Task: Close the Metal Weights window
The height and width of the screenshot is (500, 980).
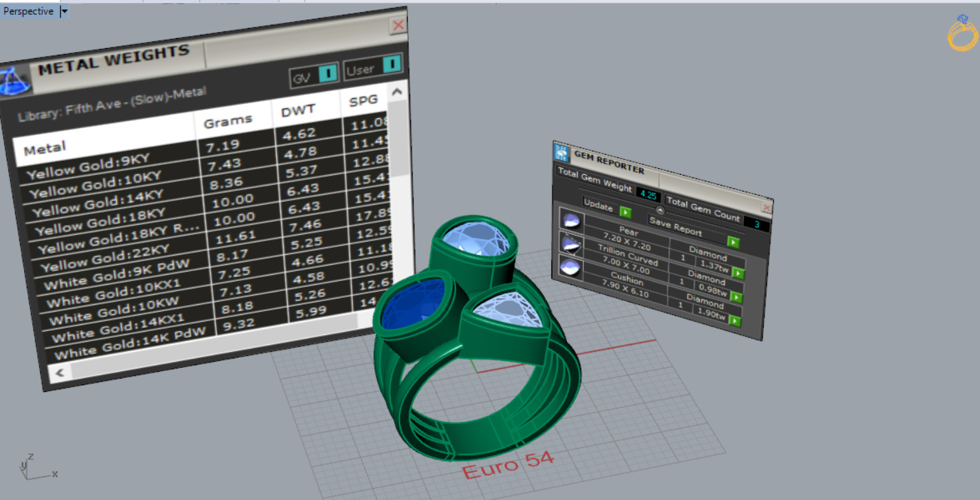Action: (x=398, y=25)
